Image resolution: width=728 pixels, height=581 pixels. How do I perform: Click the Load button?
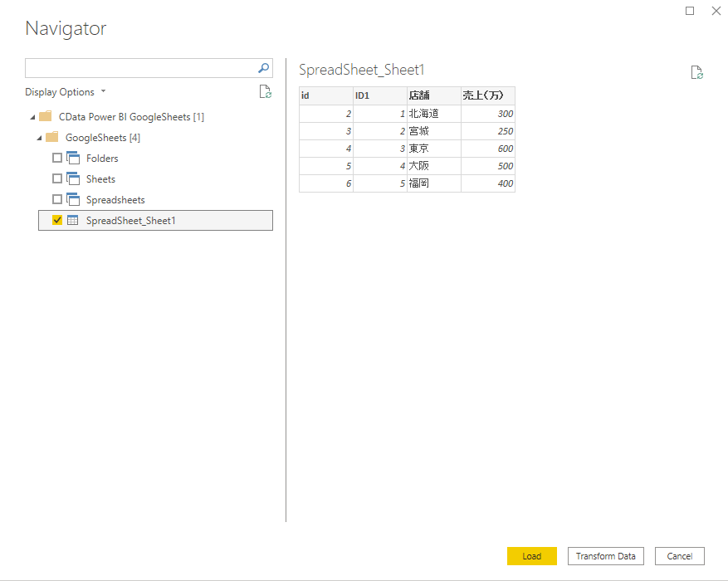point(531,556)
